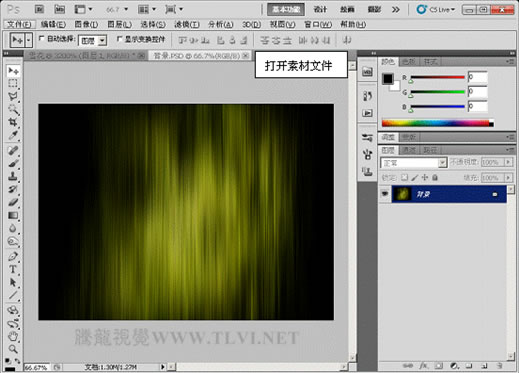
Task: Open the CS Live button
Action: 436,10
